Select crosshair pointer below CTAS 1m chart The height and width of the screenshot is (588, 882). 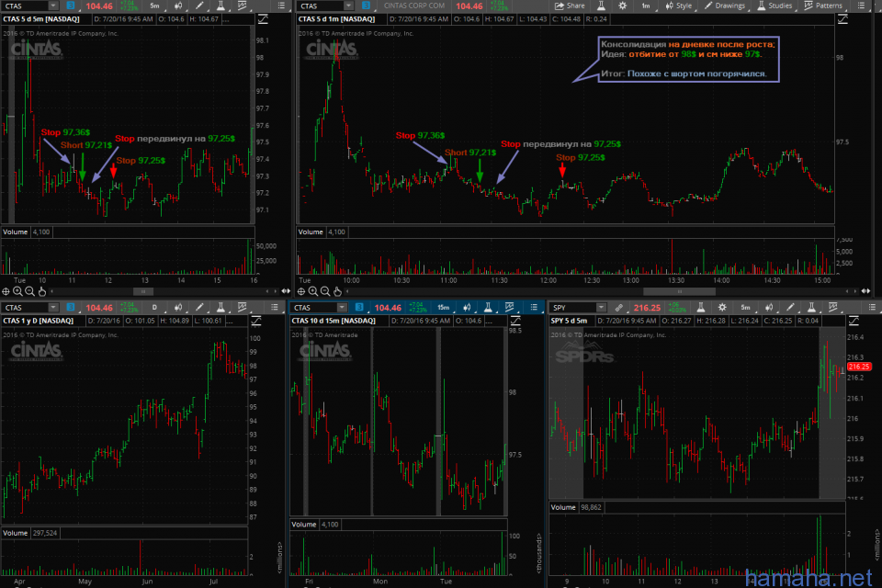[x=301, y=291]
